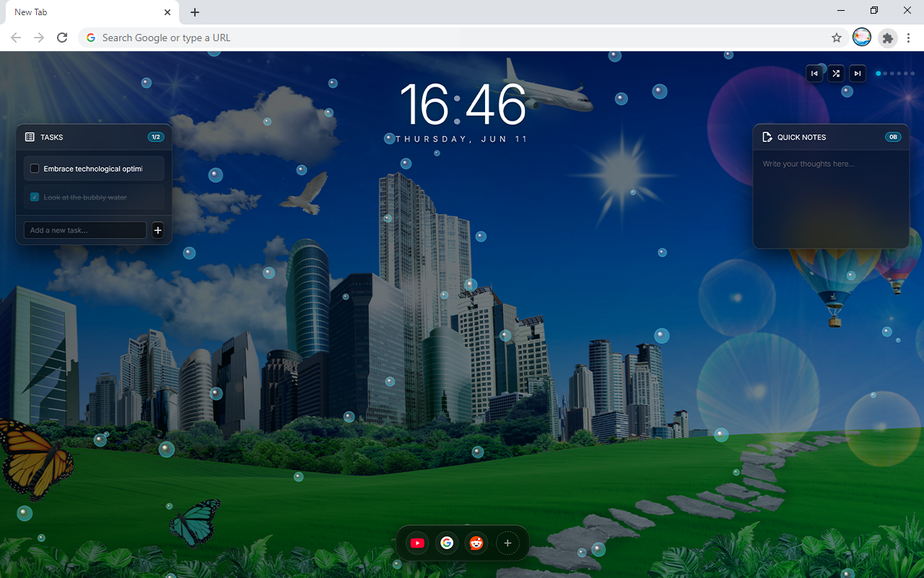
Task: Open the Chrome three-dot menu
Action: pos(910,38)
